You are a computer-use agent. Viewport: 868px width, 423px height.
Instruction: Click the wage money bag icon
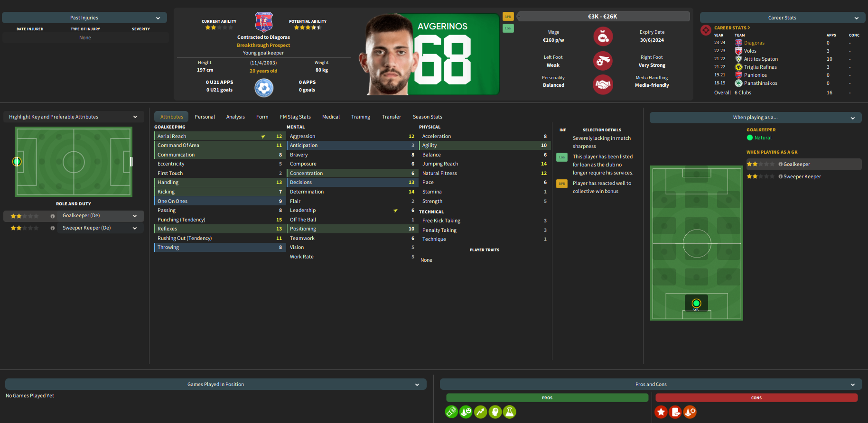click(603, 37)
